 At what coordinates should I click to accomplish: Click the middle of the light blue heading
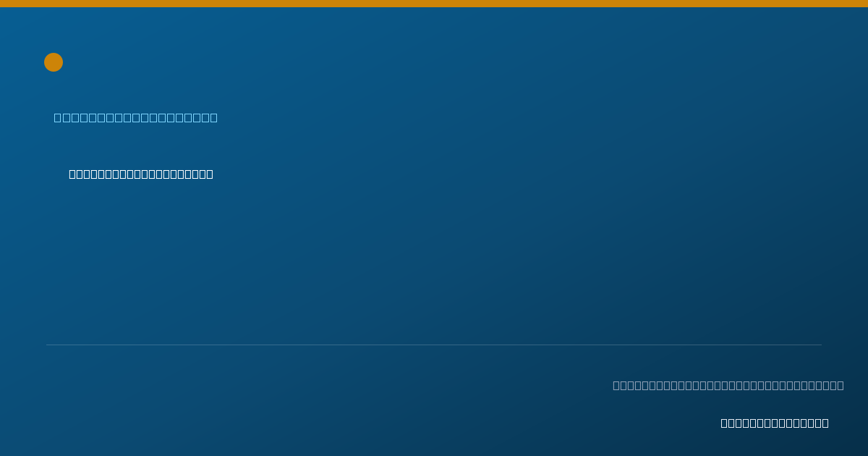pos(136,117)
